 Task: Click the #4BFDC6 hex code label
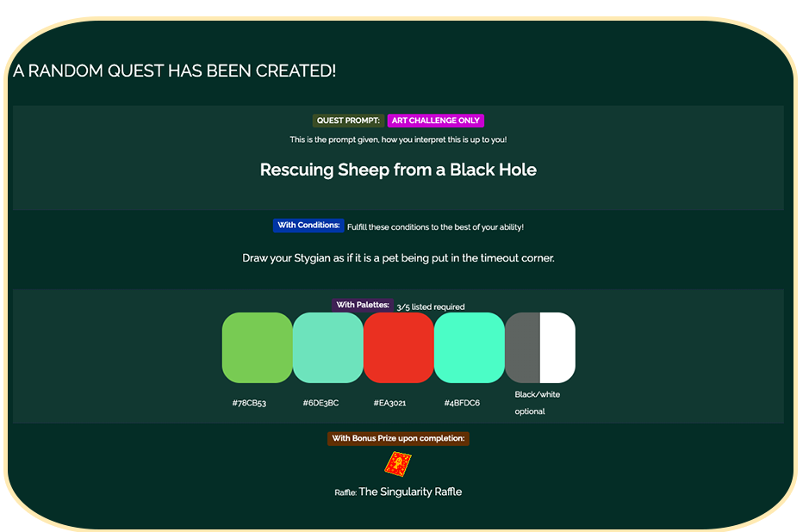[462, 403]
